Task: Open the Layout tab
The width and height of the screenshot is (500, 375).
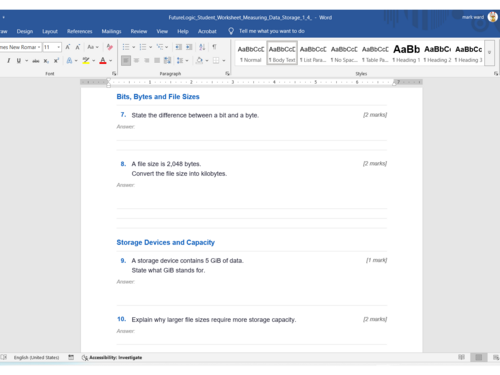Action: coord(50,31)
